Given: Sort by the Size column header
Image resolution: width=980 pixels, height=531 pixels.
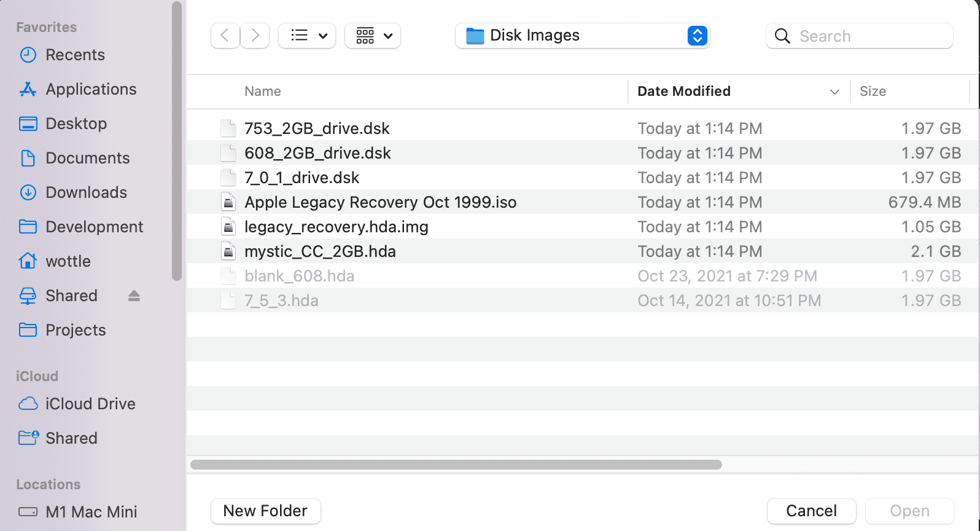Looking at the screenshot, I should [x=873, y=91].
